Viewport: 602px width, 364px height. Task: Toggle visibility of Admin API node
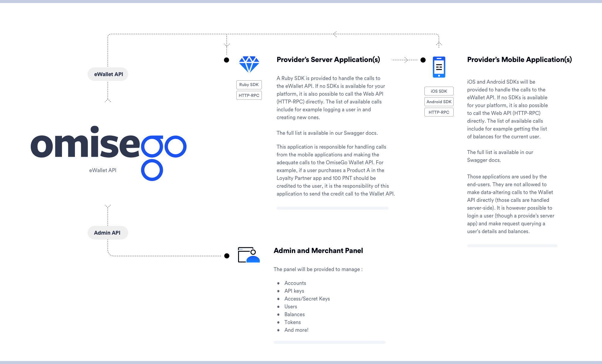(107, 233)
